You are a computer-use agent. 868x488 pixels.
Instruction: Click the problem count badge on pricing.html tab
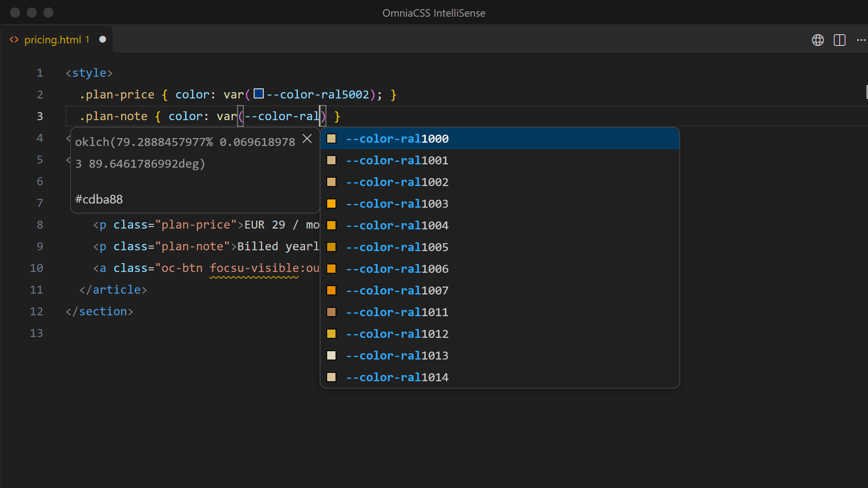[87, 39]
